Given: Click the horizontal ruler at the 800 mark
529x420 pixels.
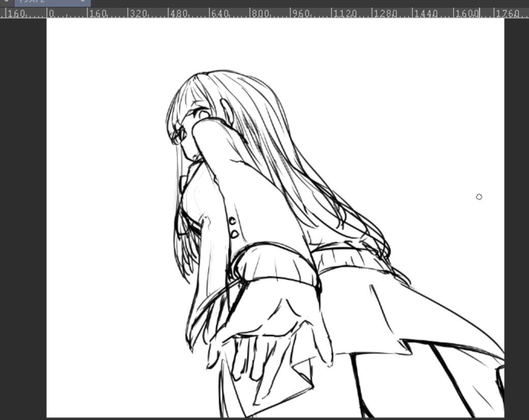Looking at the screenshot, I should pos(260,14).
